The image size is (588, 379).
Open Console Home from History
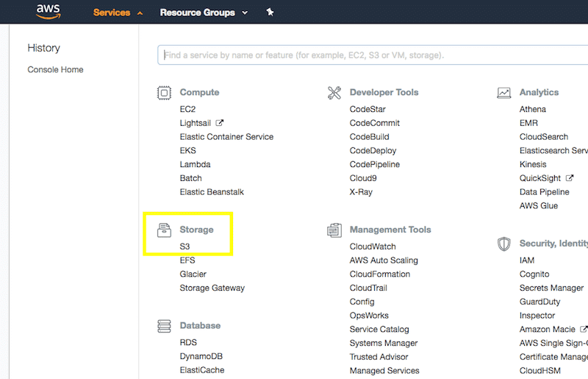[56, 69]
